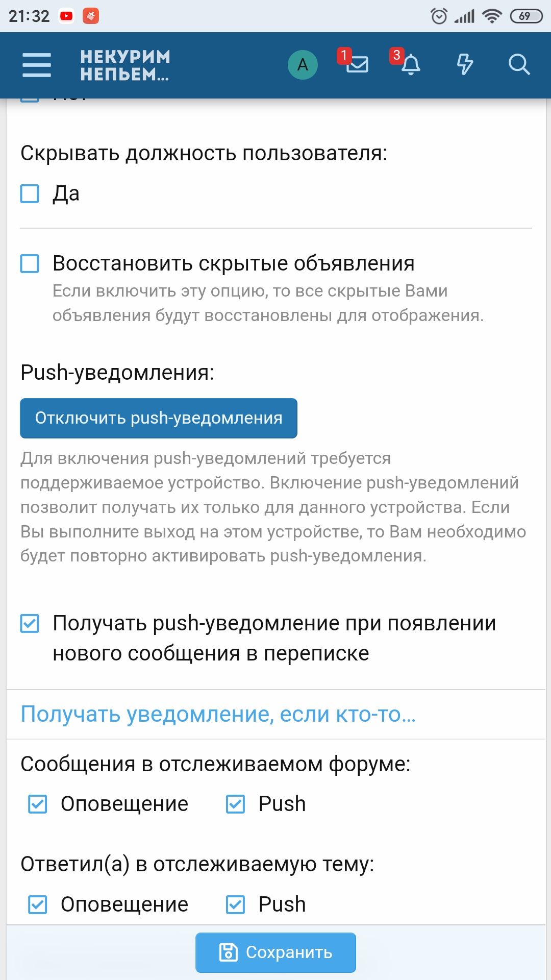Expand Получать уведомление, если кто-то… section
551x980 pixels.
(218, 714)
